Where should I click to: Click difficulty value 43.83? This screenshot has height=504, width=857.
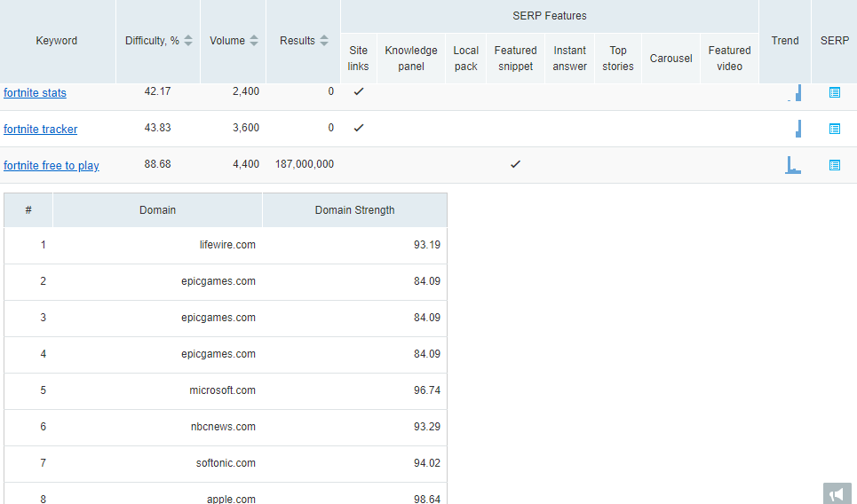[x=157, y=128]
